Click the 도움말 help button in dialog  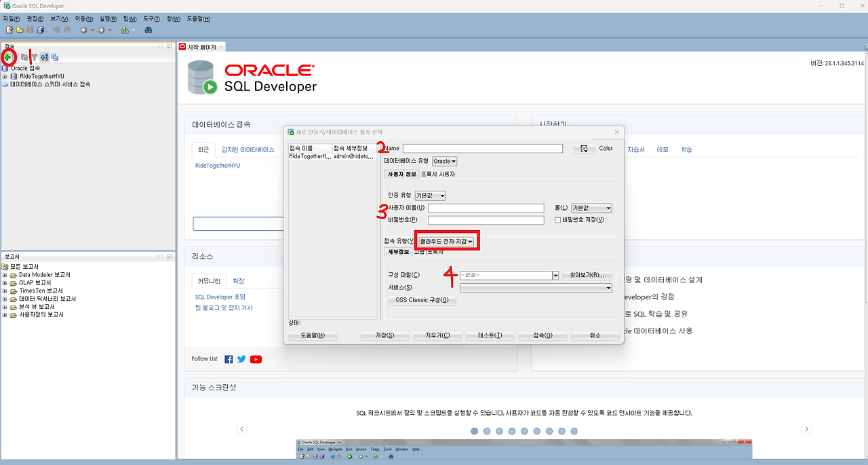[x=312, y=335]
